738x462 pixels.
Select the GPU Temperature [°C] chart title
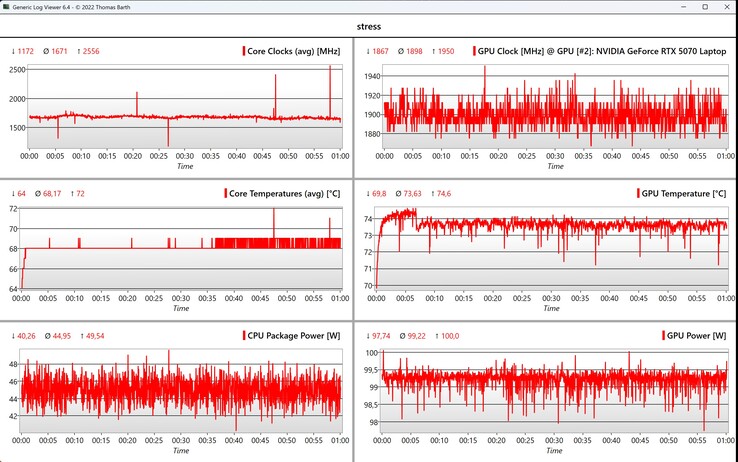point(684,193)
